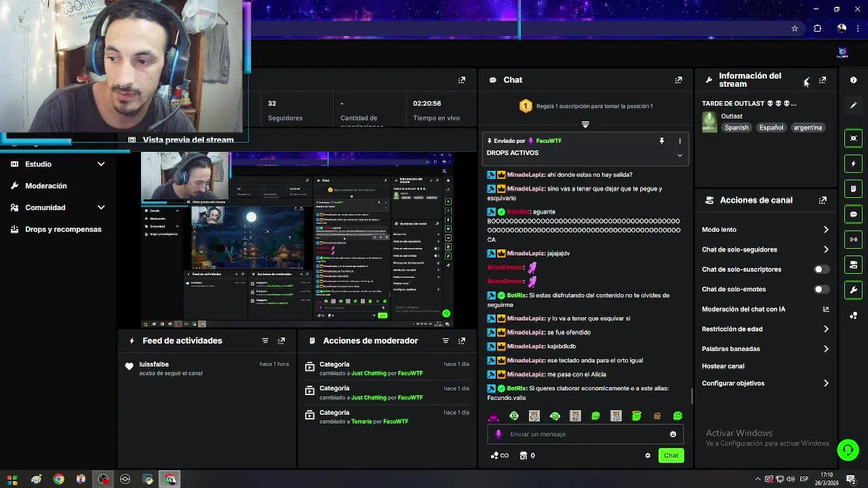Send message with green Chat button

[x=671, y=455]
